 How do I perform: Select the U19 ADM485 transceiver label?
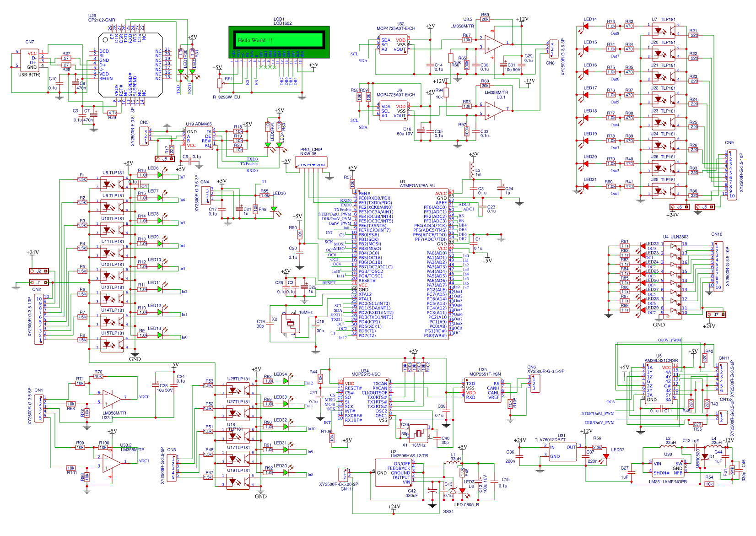tap(199, 124)
